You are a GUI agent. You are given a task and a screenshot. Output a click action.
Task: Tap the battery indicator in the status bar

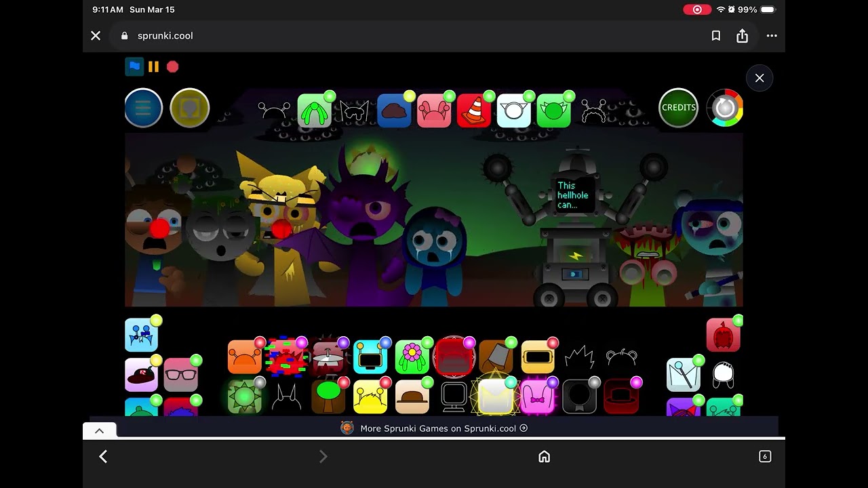[768, 9]
